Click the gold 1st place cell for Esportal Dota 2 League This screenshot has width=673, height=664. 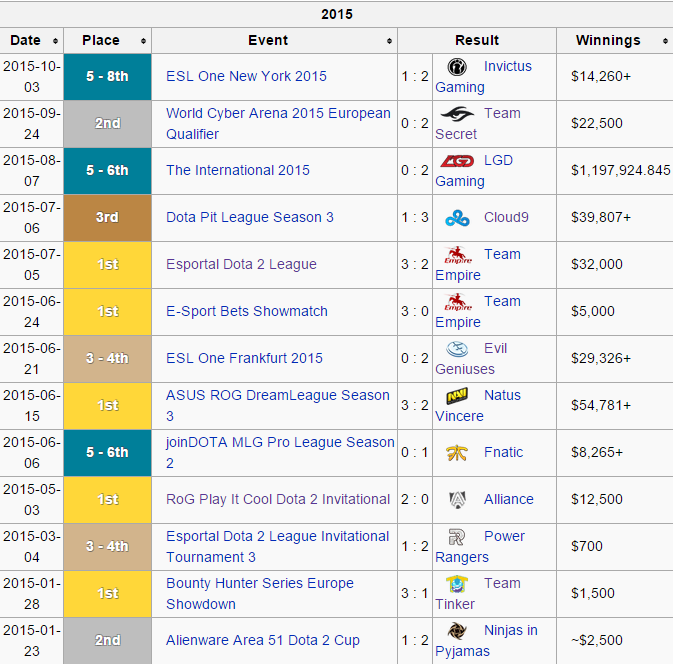point(107,264)
